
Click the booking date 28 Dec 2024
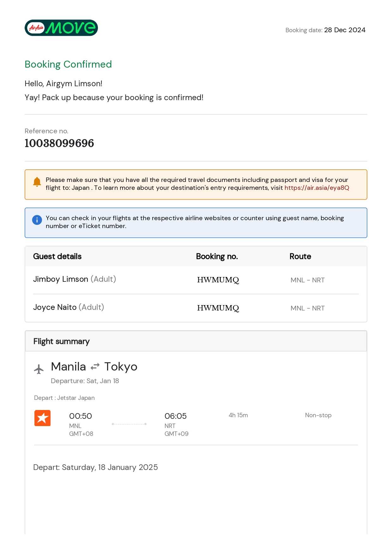pos(345,30)
